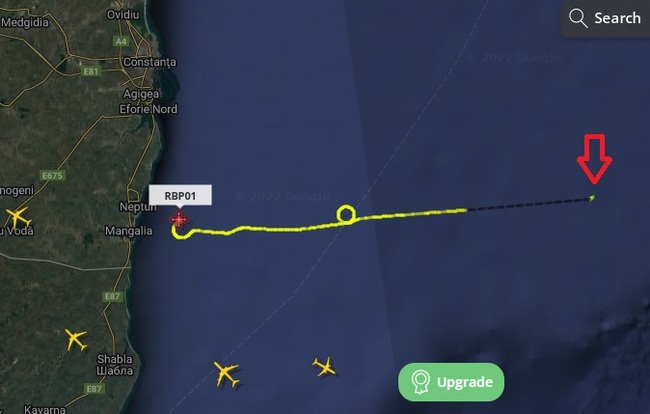Viewport: 650px width, 414px height.
Task: Click the green Upgrade button
Action: 451,382
